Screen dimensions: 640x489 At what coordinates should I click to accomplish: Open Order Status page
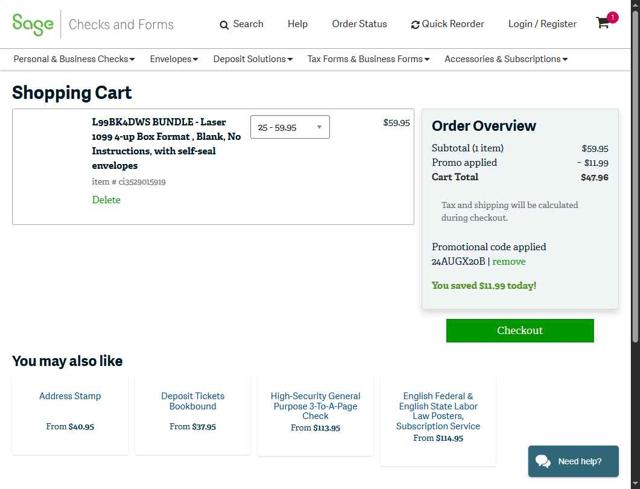click(359, 24)
